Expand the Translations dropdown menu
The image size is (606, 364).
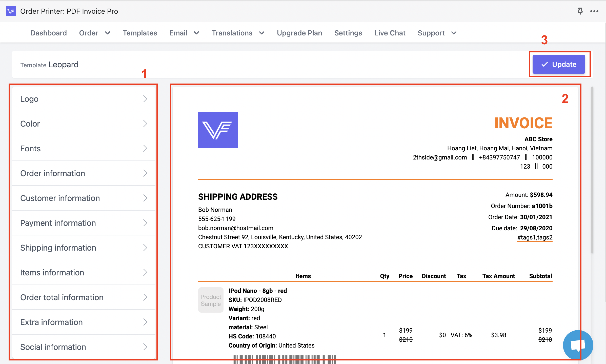tap(238, 33)
